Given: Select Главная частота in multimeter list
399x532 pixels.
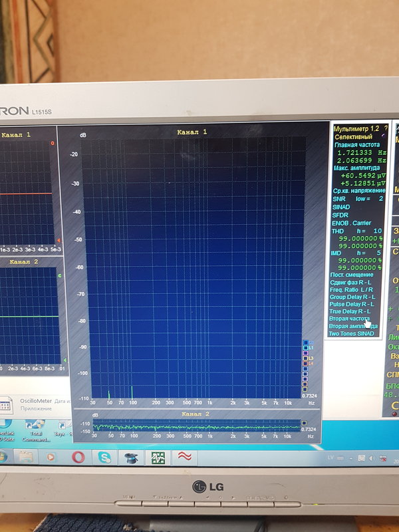Looking at the screenshot, I should [x=357, y=145].
